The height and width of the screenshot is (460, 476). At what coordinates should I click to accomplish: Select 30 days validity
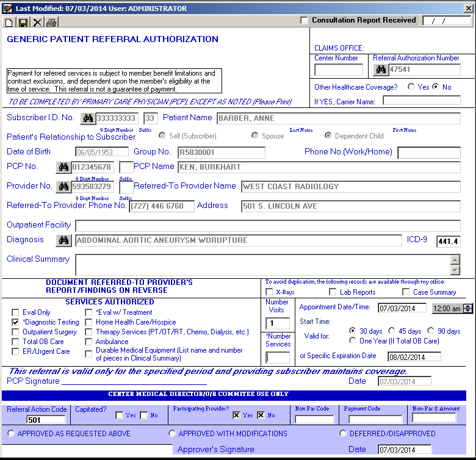click(353, 331)
